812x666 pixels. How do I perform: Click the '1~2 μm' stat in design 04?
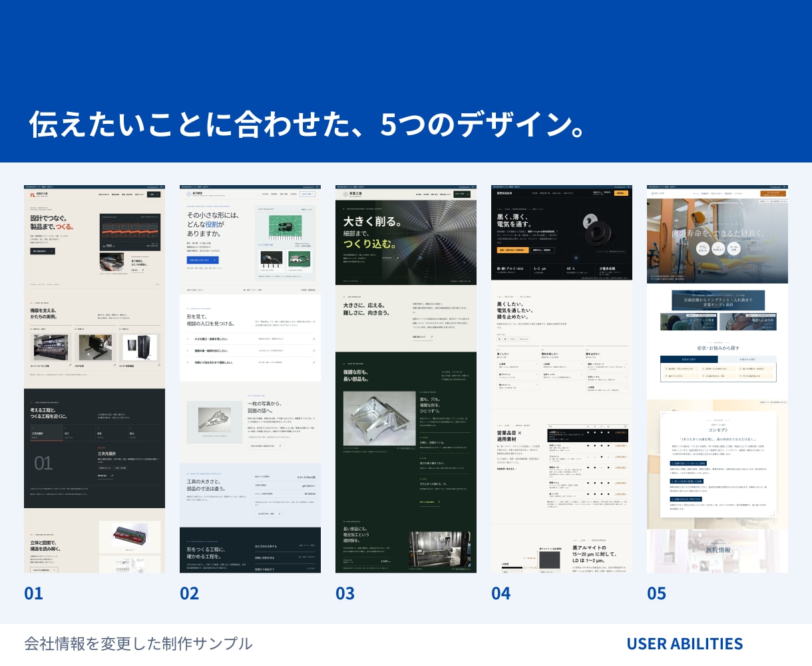[x=540, y=269]
